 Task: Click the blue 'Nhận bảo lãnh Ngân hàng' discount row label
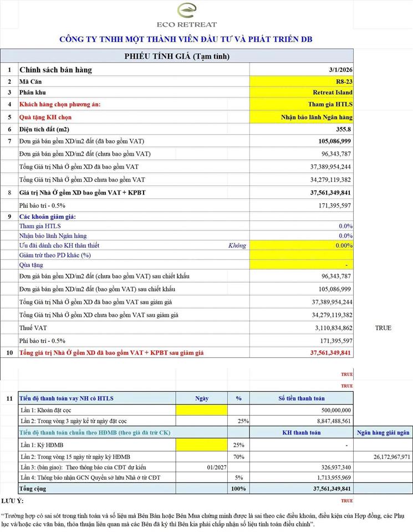(53, 236)
